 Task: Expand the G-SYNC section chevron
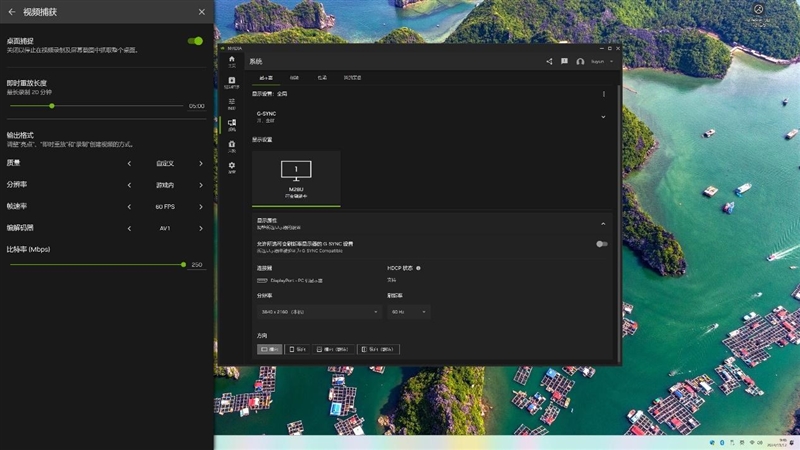tap(603, 117)
